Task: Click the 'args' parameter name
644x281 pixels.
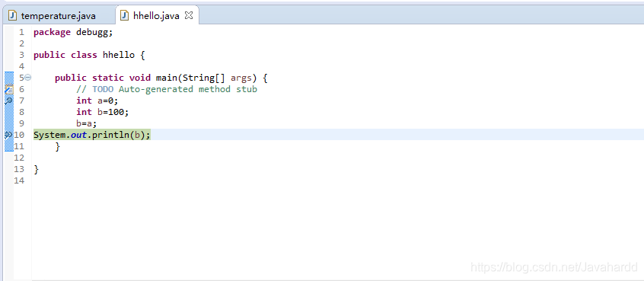Action: pyautogui.click(x=241, y=78)
